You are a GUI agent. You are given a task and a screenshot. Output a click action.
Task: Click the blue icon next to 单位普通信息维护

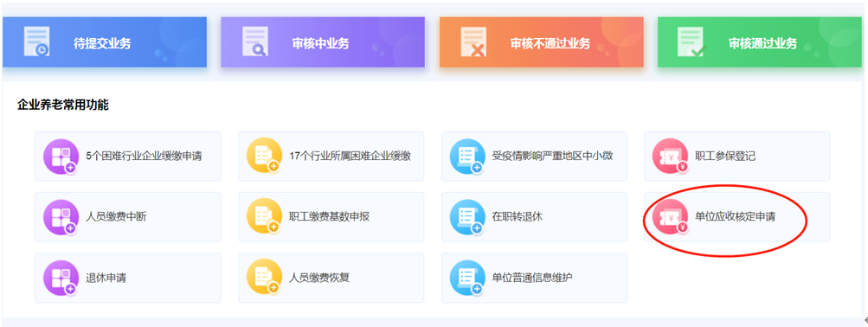tap(466, 278)
